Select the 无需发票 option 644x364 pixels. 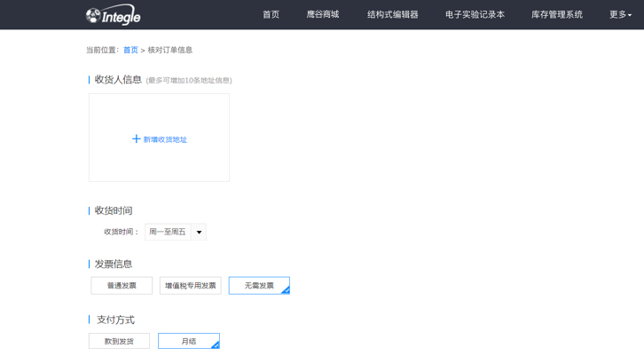[x=258, y=286]
